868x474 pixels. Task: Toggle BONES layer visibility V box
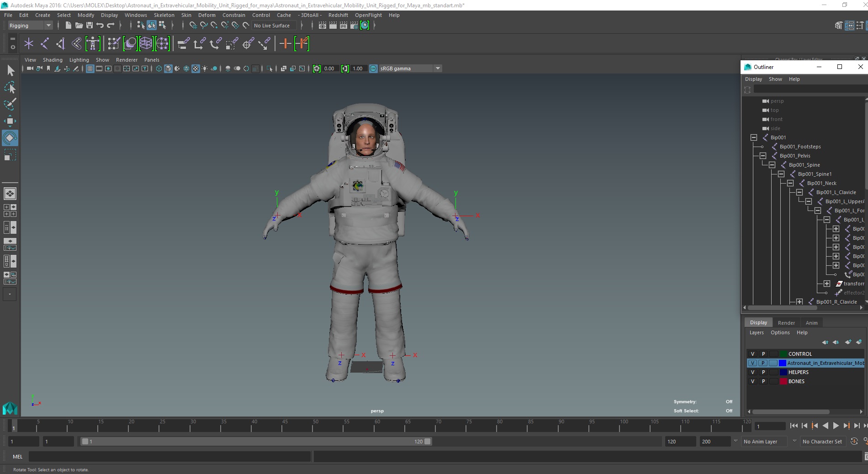752,381
